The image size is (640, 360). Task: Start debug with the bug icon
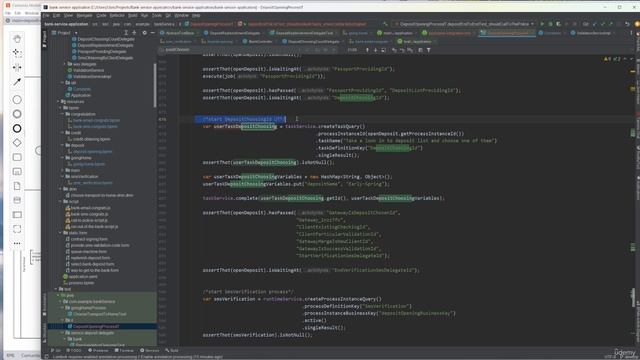pyautogui.click(x=550, y=24)
